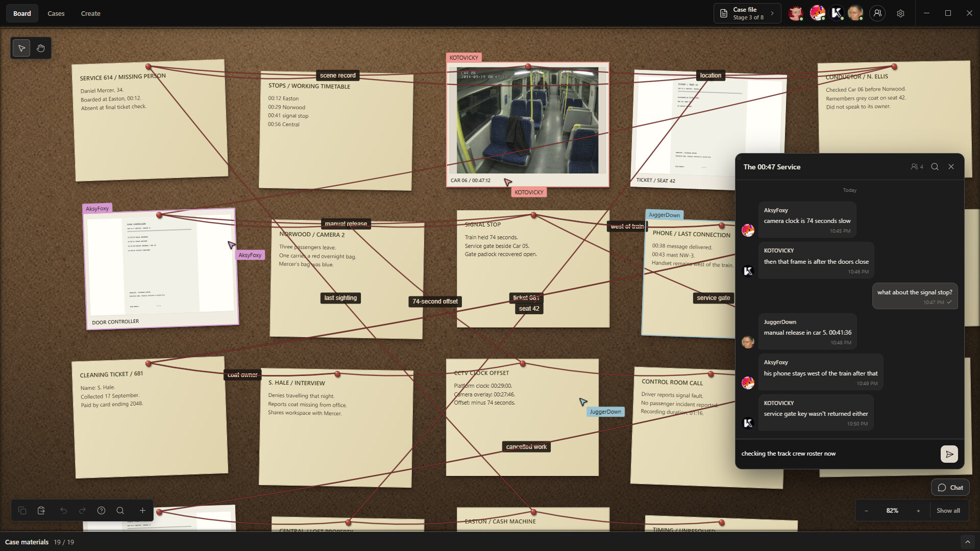980x551 pixels.
Task: Send the typed chat message
Action: (x=949, y=454)
